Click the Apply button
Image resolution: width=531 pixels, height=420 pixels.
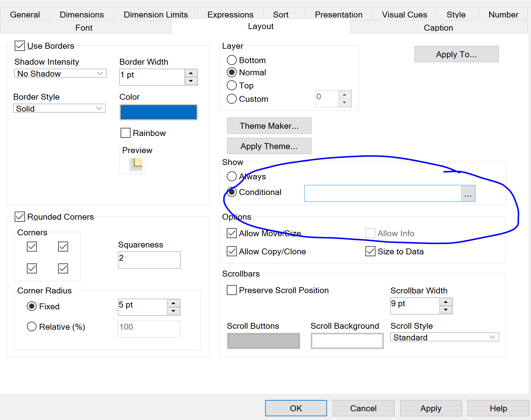(431, 408)
